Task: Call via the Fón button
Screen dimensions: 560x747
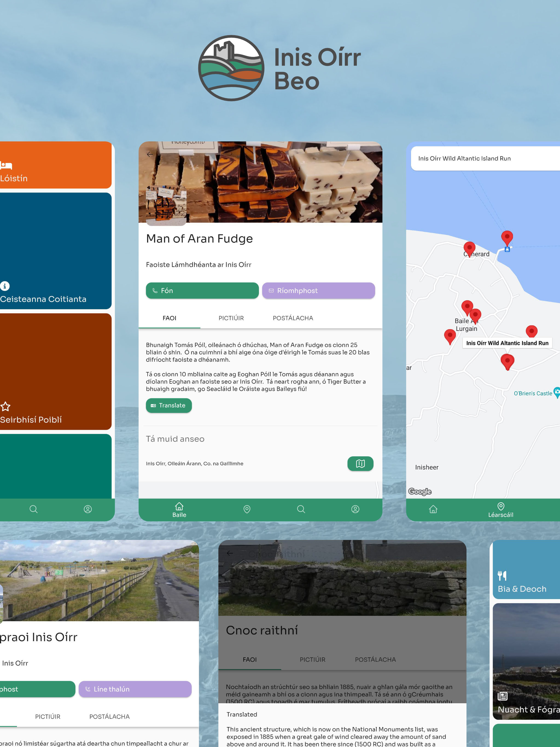Action: click(202, 290)
